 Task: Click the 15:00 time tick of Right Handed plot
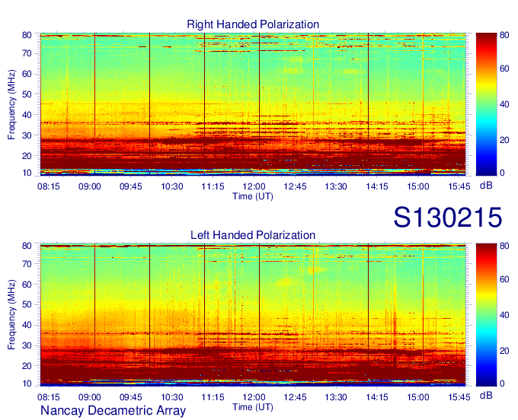pos(418,186)
